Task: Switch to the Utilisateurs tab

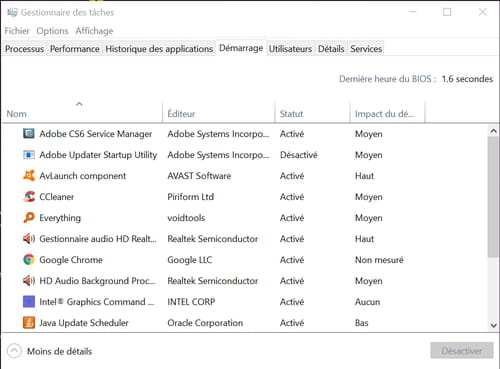Action: point(290,49)
